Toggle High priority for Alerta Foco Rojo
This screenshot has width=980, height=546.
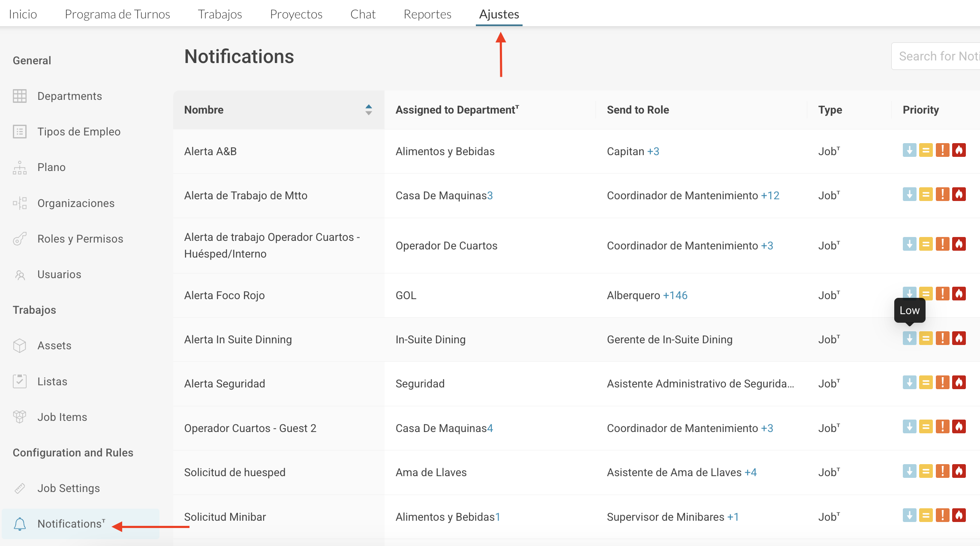[943, 294]
